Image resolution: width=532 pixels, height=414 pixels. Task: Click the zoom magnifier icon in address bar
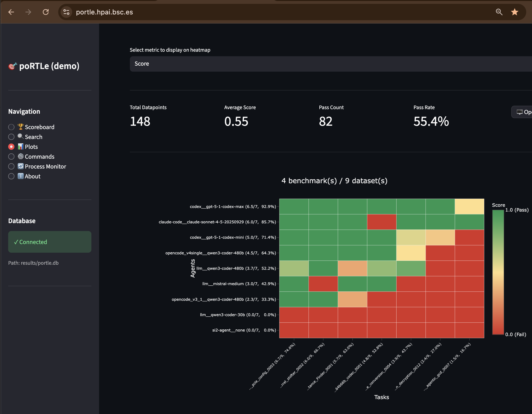coord(499,12)
